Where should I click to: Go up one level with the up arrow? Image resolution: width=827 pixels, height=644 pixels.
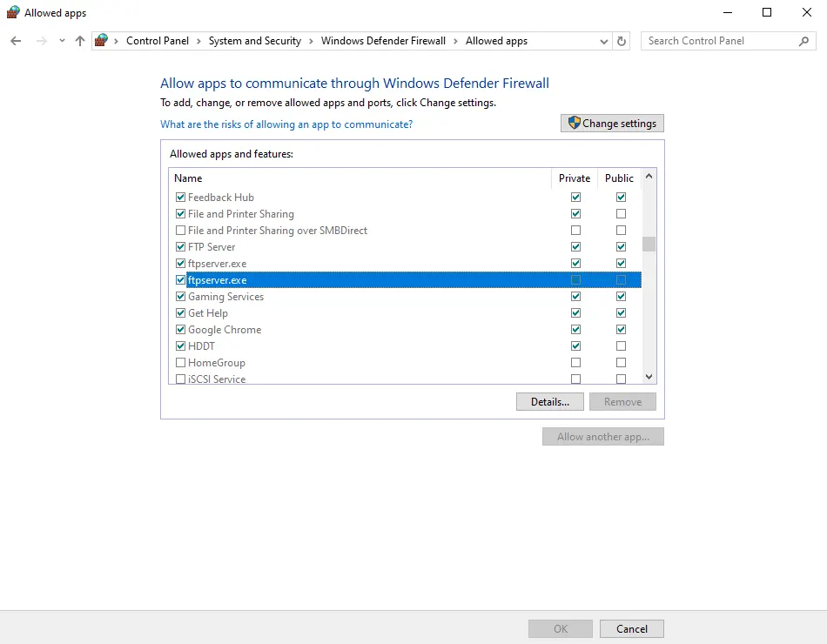(x=79, y=41)
